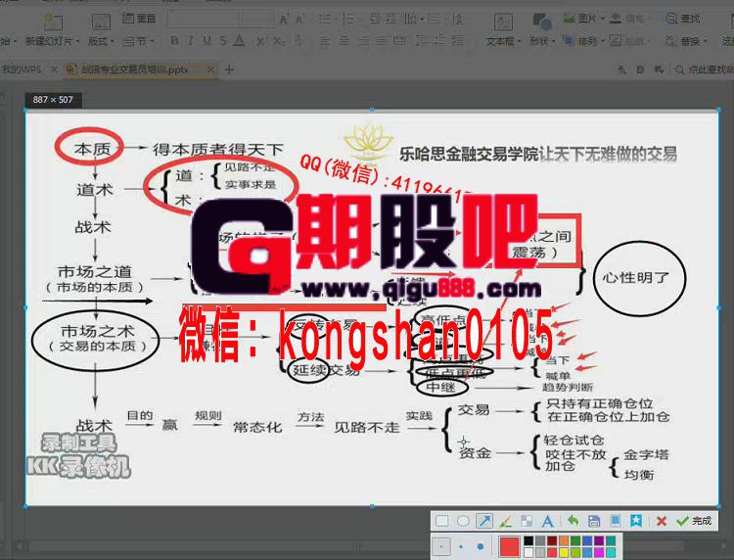Click the New Slide icon
This screenshot has width=734, height=560.
coord(53,22)
